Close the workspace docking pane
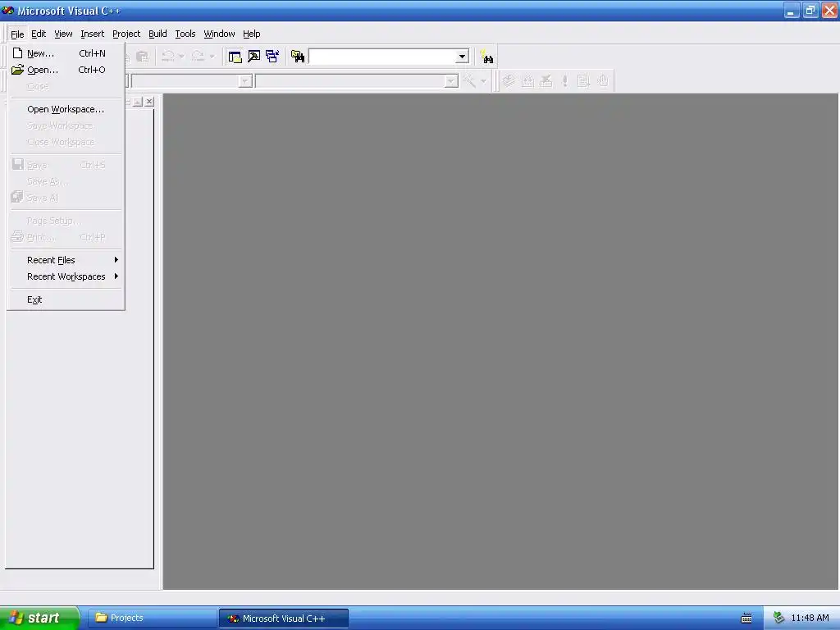The width and height of the screenshot is (840, 630). pyautogui.click(x=149, y=101)
